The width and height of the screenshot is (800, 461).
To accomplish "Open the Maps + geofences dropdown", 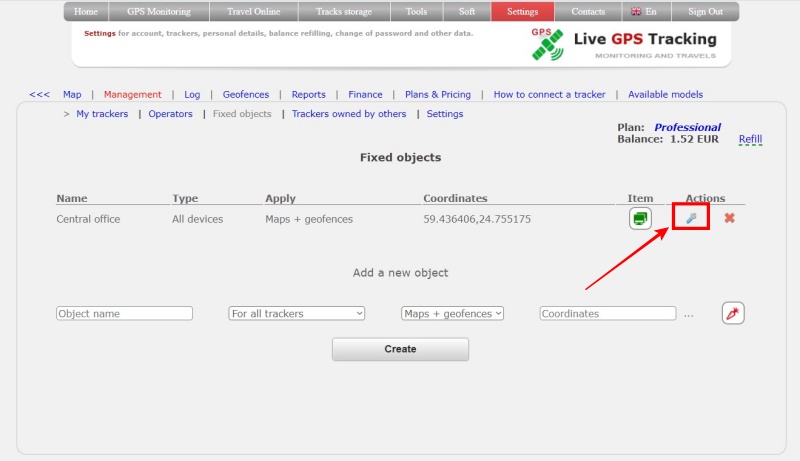I will (x=452, y=313).
